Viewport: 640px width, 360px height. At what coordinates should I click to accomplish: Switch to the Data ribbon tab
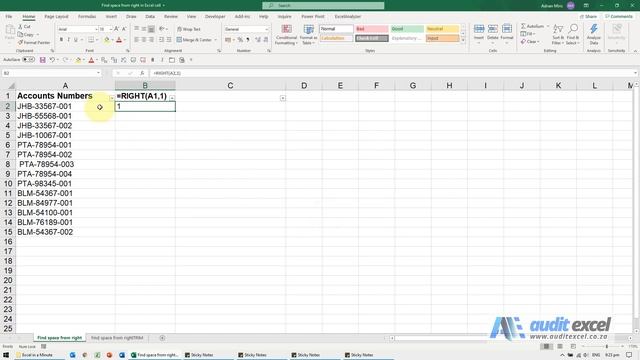pyautogui.click(x=150, y=17)
